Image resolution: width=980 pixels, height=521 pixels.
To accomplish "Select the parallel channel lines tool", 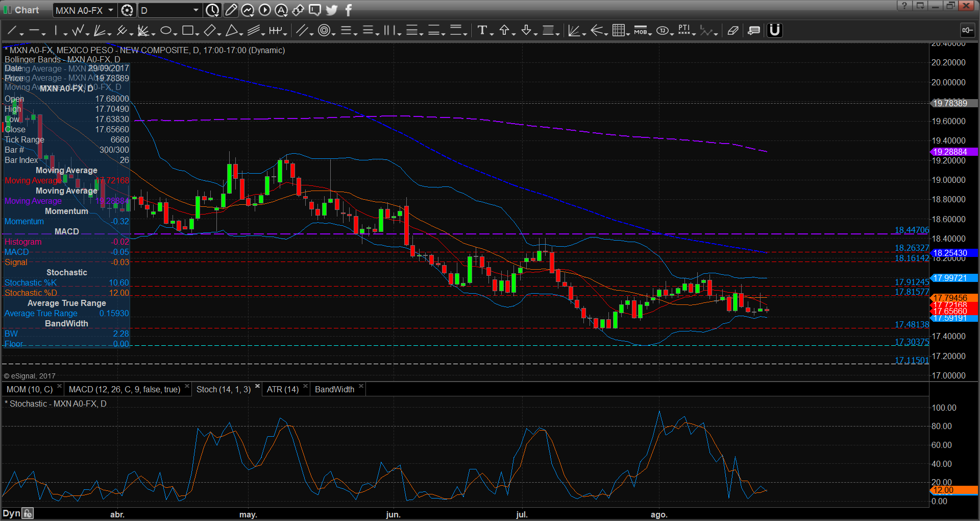I will (253, 31).
